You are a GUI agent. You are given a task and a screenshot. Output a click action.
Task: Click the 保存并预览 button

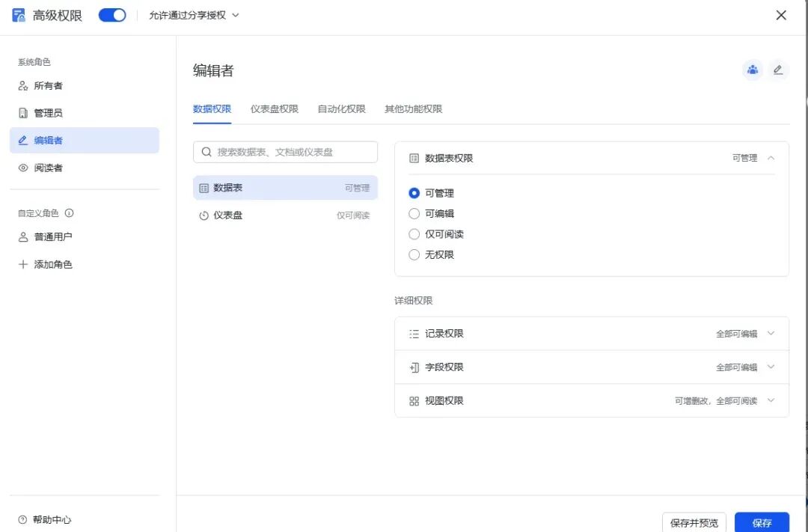694,522
